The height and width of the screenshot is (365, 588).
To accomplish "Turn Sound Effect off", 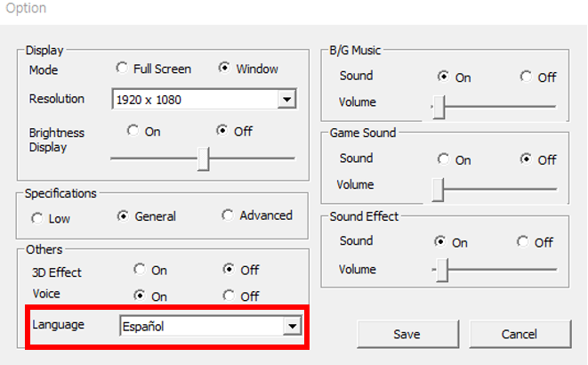I will click(x=523, y=242).
